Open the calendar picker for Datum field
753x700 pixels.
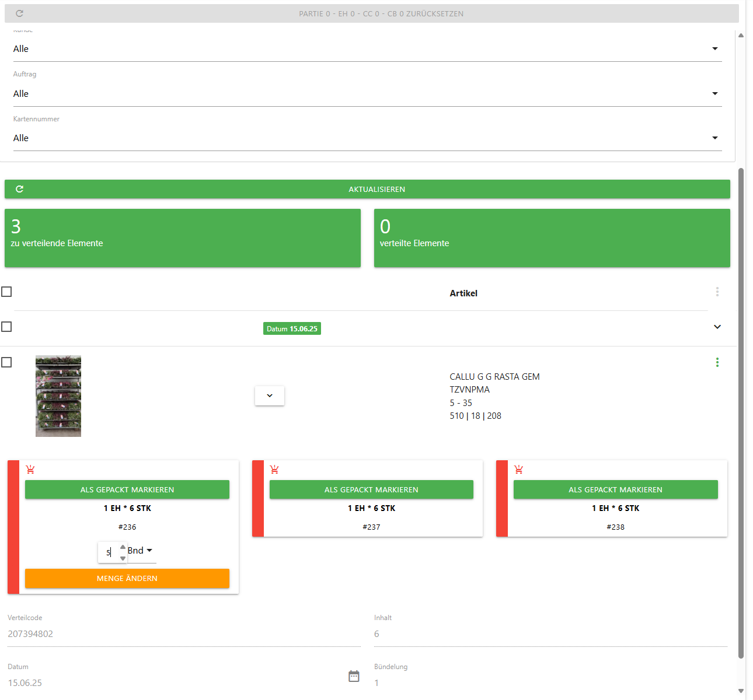(x=354, y=676)
